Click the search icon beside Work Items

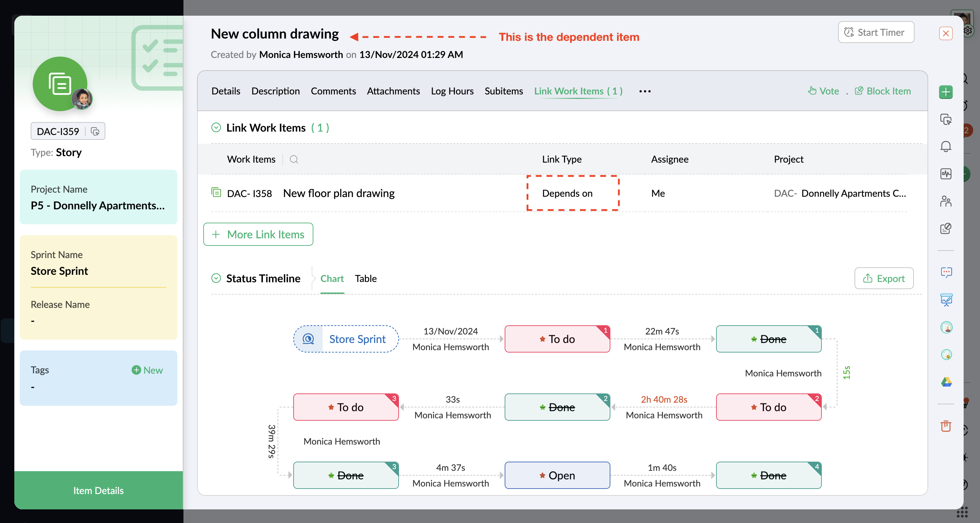tap(294, 159)
